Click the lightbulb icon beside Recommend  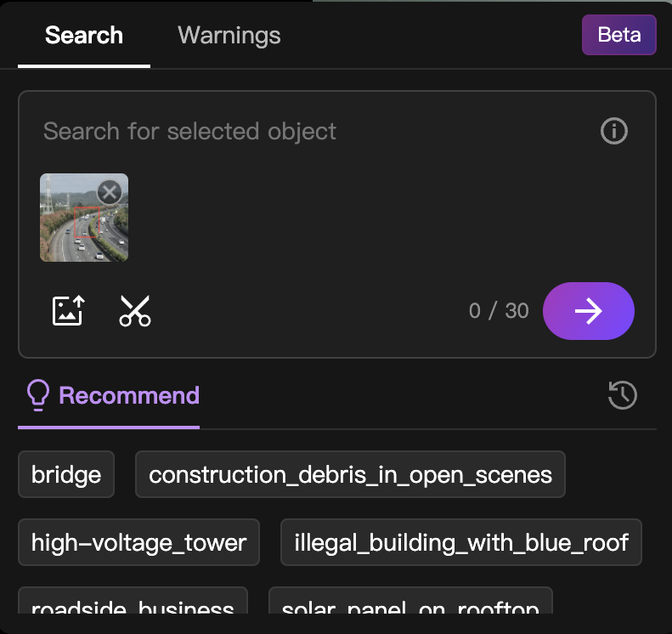(38, 395)
